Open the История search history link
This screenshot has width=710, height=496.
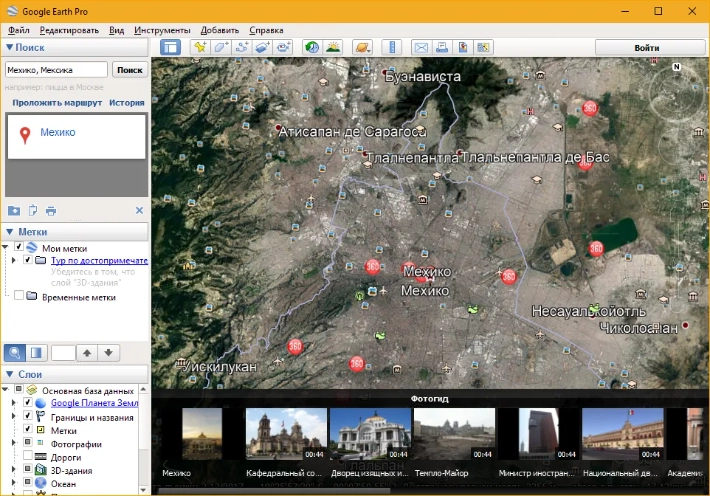coord(127,103)
